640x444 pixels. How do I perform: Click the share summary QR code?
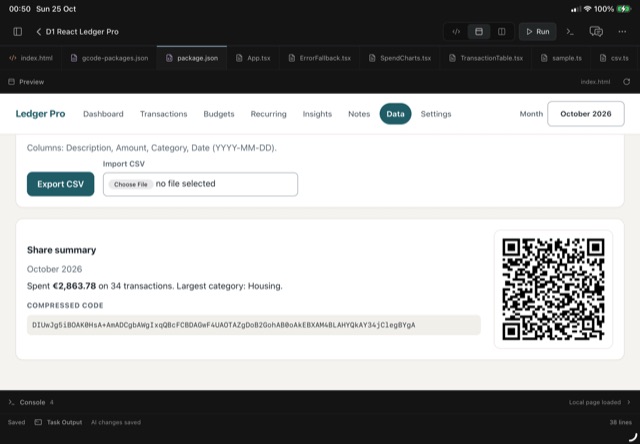tap(553, 289)
